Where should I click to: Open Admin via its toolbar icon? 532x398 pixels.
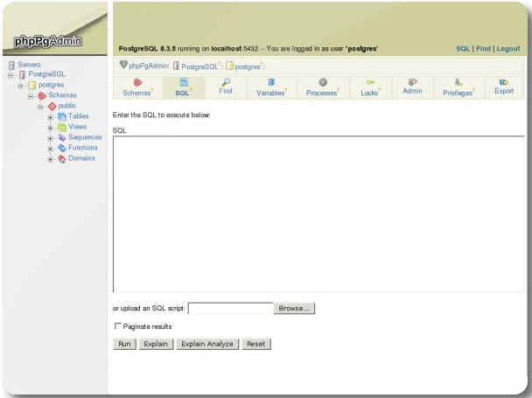[412, 81]
